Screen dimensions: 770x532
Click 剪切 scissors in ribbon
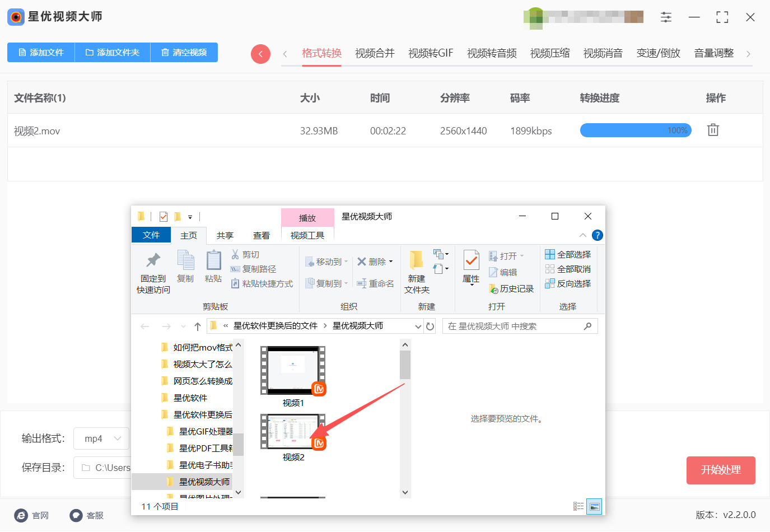pos(245,254)
